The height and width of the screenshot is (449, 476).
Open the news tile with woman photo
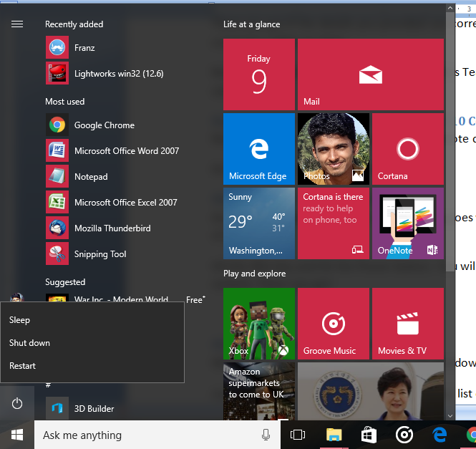pos(370,391)
